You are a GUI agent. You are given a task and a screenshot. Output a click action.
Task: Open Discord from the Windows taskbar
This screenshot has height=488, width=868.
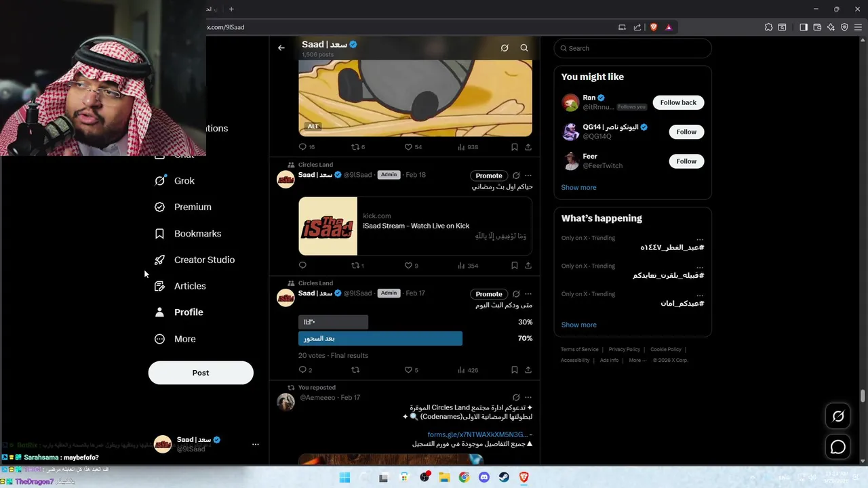pos(484,477)
